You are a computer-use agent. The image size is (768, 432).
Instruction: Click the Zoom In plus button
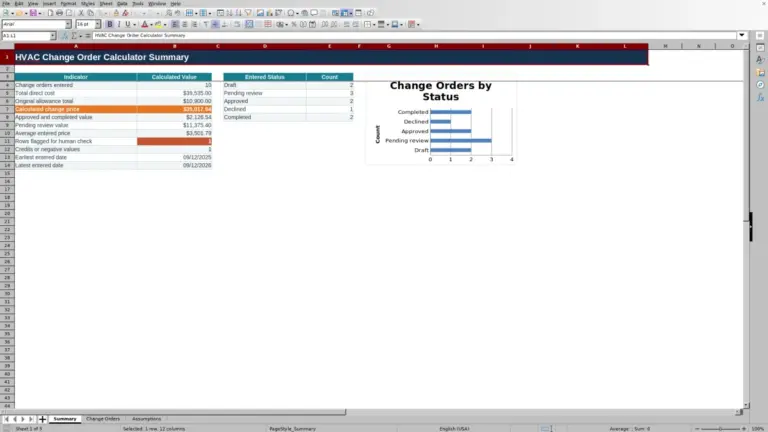pos(744,429)
